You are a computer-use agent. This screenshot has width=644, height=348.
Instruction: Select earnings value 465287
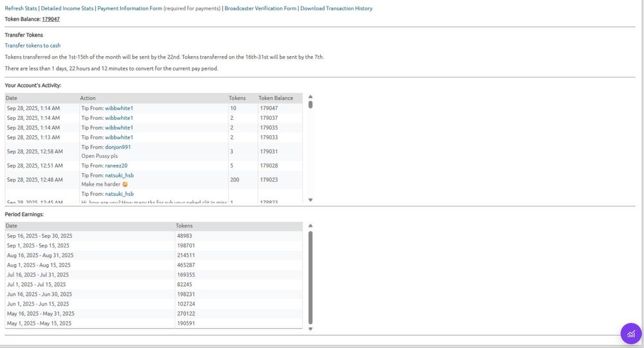pos(186,265)
